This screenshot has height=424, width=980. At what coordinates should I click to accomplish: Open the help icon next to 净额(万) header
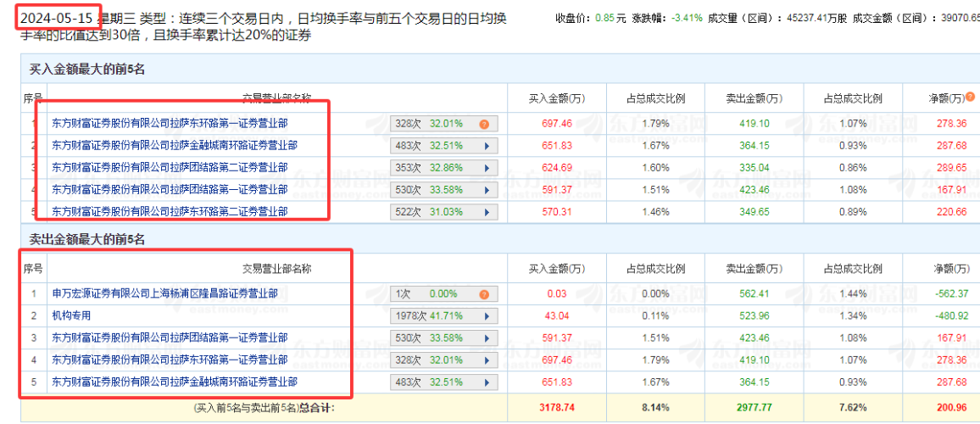click(970, 97)
